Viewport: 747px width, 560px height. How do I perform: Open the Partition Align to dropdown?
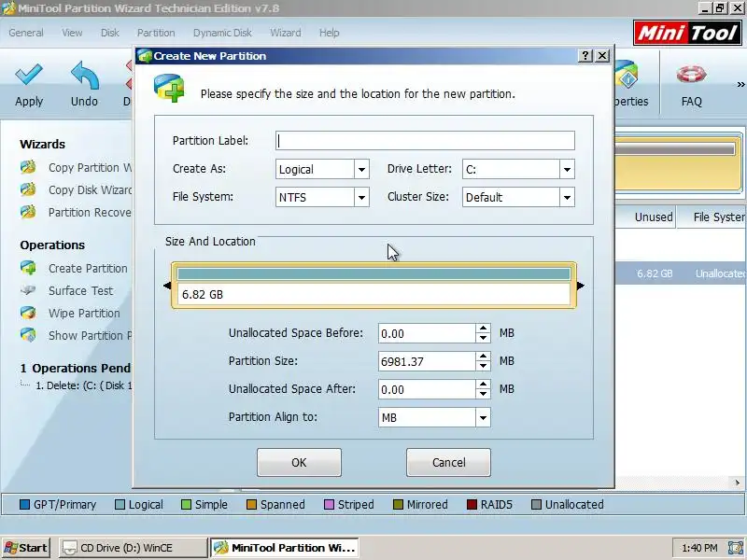click(x=483, y=417)
